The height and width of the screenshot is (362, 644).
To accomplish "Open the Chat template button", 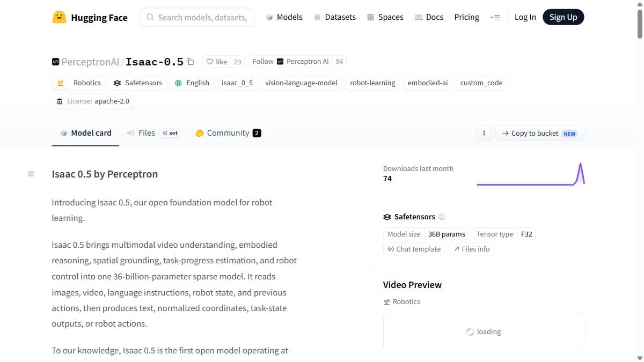I will coord(414,249).
